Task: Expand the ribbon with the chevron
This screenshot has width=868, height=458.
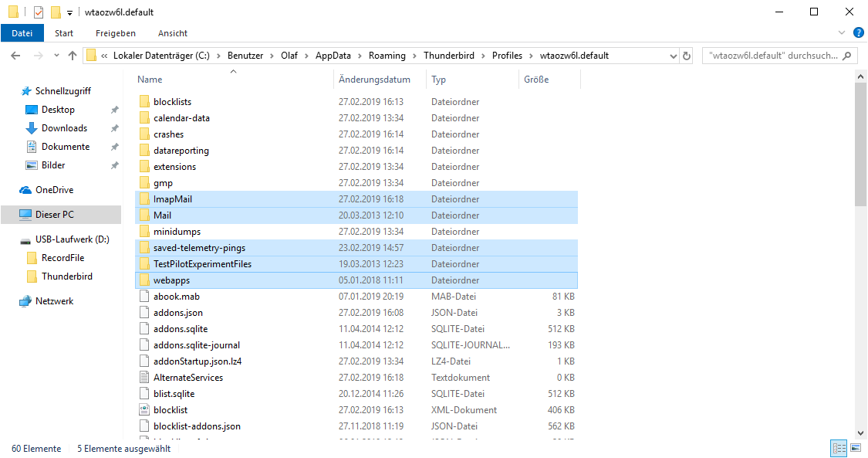Action: click(x=842, y=33)
